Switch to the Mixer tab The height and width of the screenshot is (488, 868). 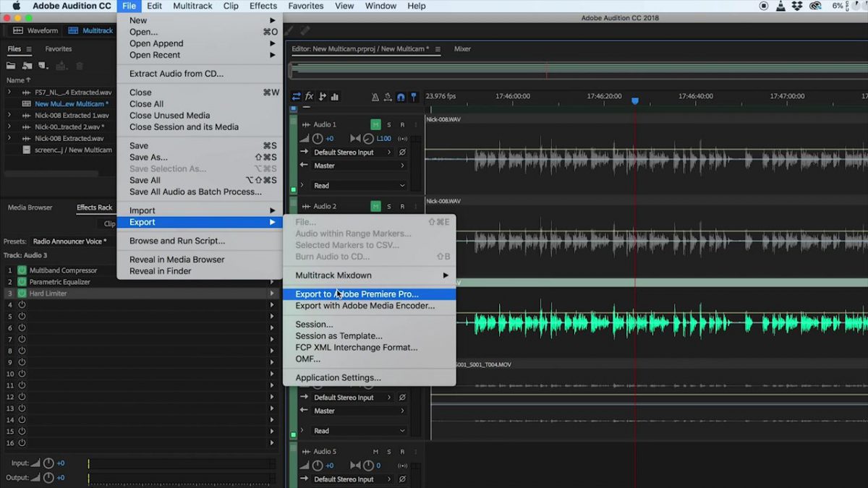(x=462, y=49)
